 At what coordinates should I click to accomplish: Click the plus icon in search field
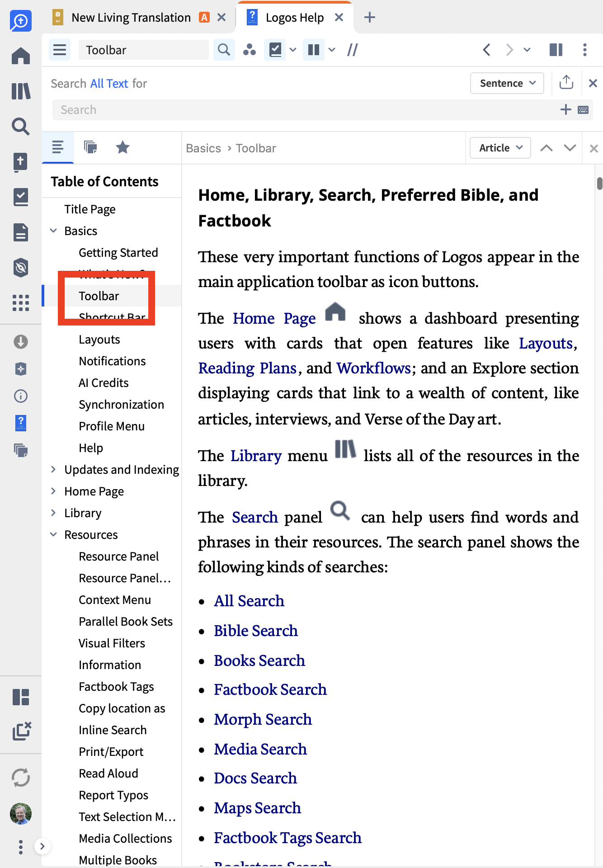tap(566, 109)
